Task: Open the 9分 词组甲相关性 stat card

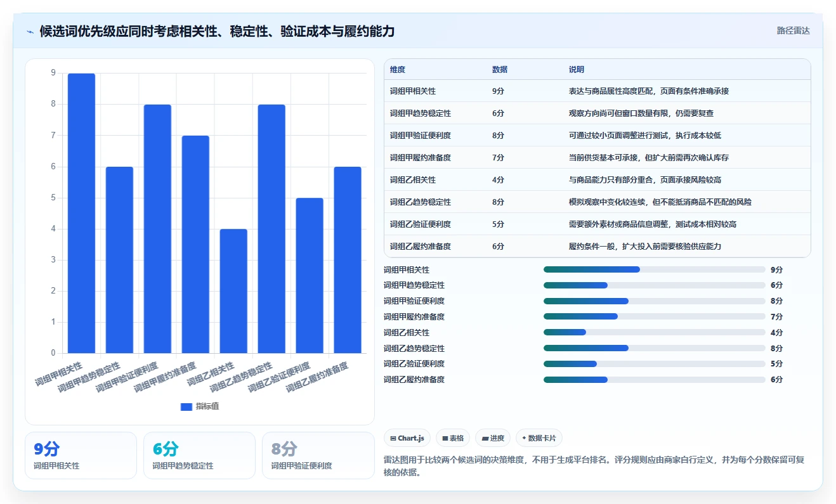Action: click(81, 455)
